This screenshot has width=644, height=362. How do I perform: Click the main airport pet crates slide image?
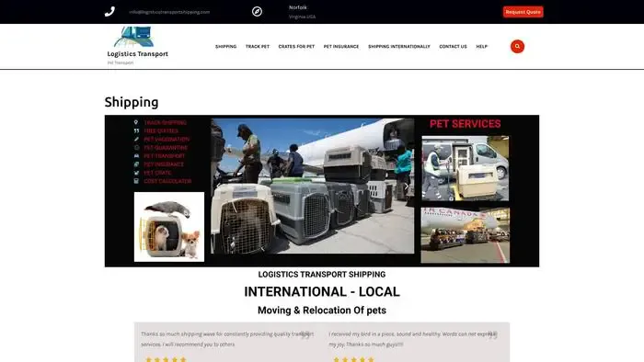313,187
